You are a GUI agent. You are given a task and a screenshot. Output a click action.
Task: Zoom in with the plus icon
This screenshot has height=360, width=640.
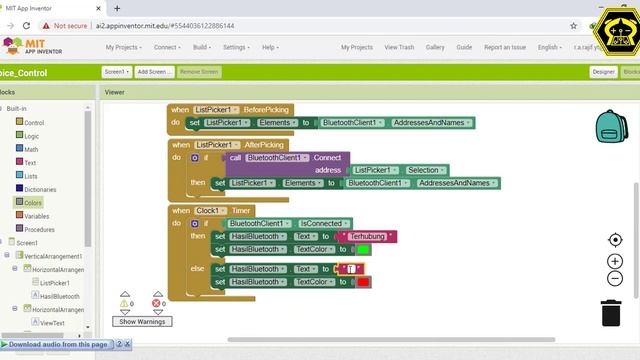(x=615, y=261)
